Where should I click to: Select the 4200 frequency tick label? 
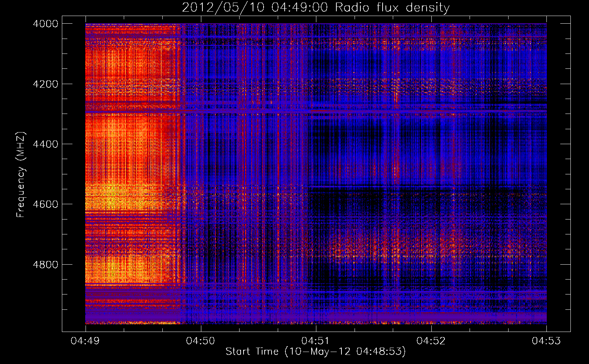click(46, 84)
